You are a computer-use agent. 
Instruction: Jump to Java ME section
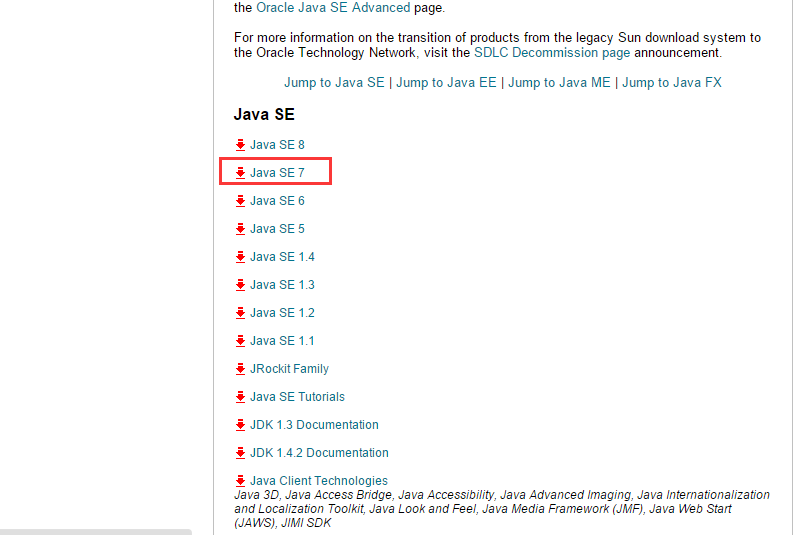pyautogui.click(x=559, y=83)
